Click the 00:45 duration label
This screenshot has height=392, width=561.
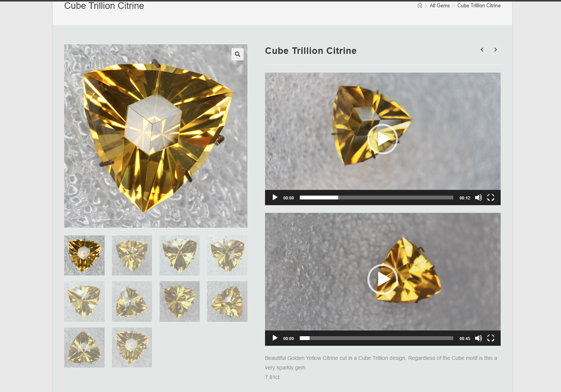465,339
